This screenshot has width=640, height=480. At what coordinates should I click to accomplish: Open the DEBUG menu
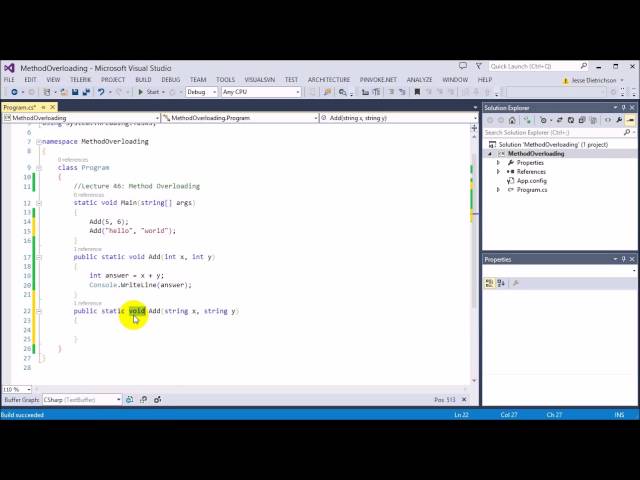point(171,80)
